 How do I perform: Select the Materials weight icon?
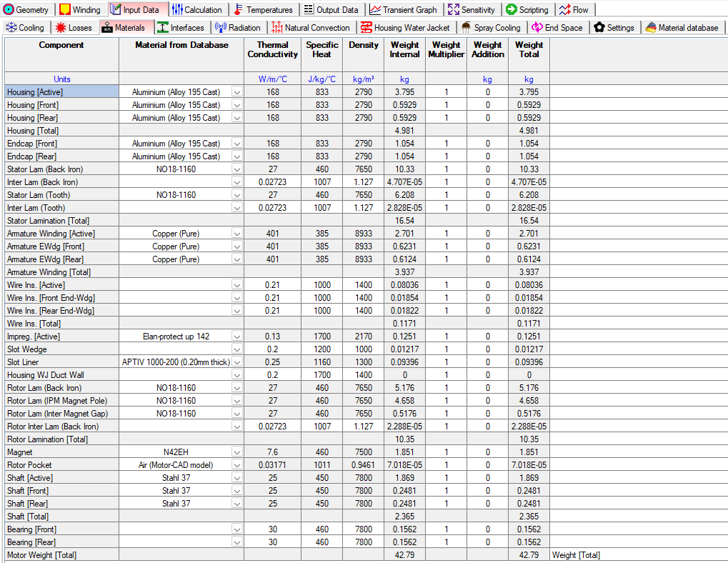pyautogui.click(x=107, y=27)
